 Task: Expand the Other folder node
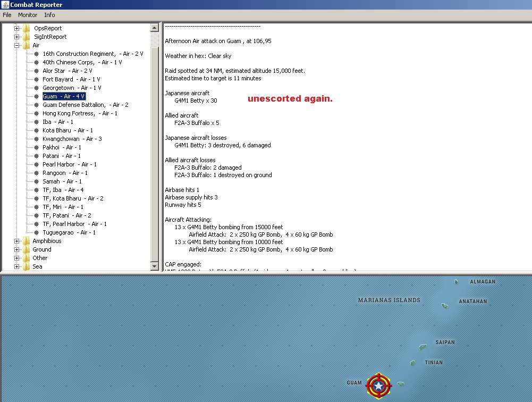pos(16,258)
